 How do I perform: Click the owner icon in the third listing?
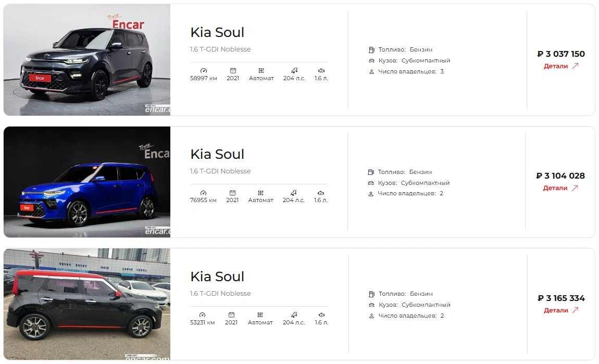point(371,316)
